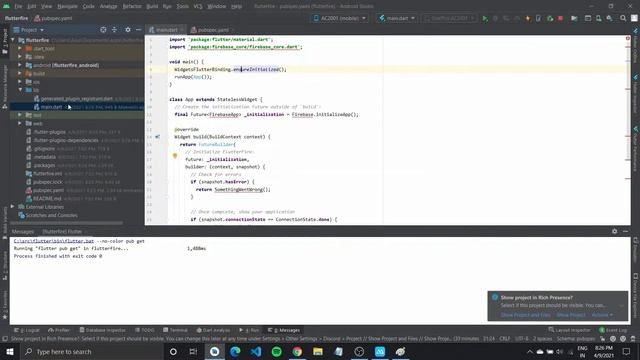Open the Event Log
The width and height of the screenshot is (640, 360).
click(x=613, y=330)
